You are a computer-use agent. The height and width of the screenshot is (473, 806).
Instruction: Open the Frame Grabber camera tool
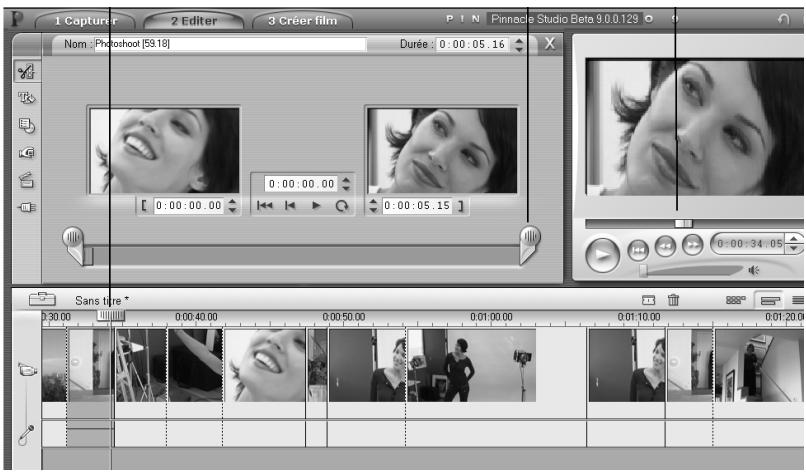[x=26, y=153]
